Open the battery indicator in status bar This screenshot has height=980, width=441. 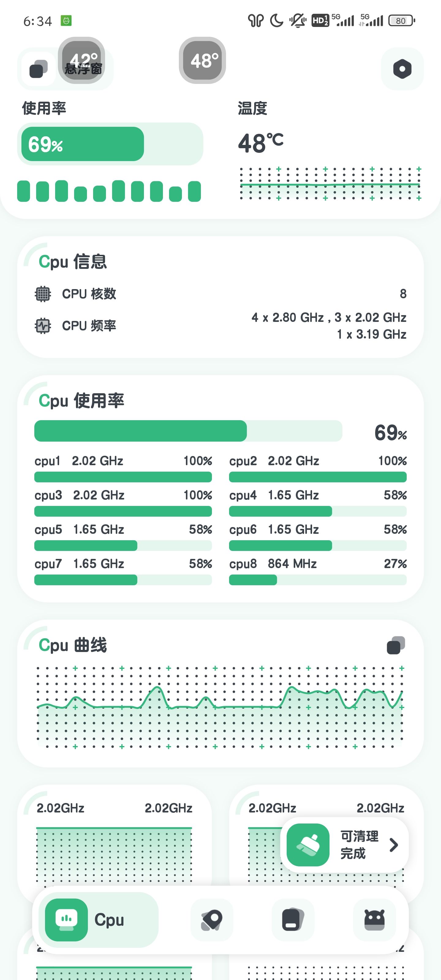pyautogui.click(x=401, y=21)
